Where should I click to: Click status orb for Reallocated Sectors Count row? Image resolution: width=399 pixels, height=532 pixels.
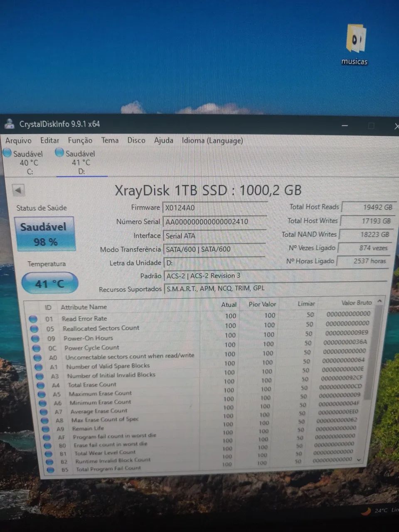pos(34,329)
